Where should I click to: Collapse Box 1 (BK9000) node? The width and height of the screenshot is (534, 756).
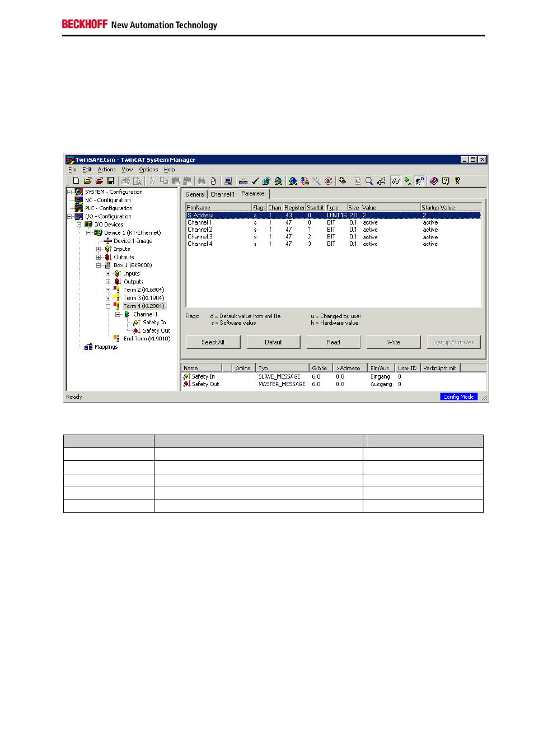(x=99, y=265)
